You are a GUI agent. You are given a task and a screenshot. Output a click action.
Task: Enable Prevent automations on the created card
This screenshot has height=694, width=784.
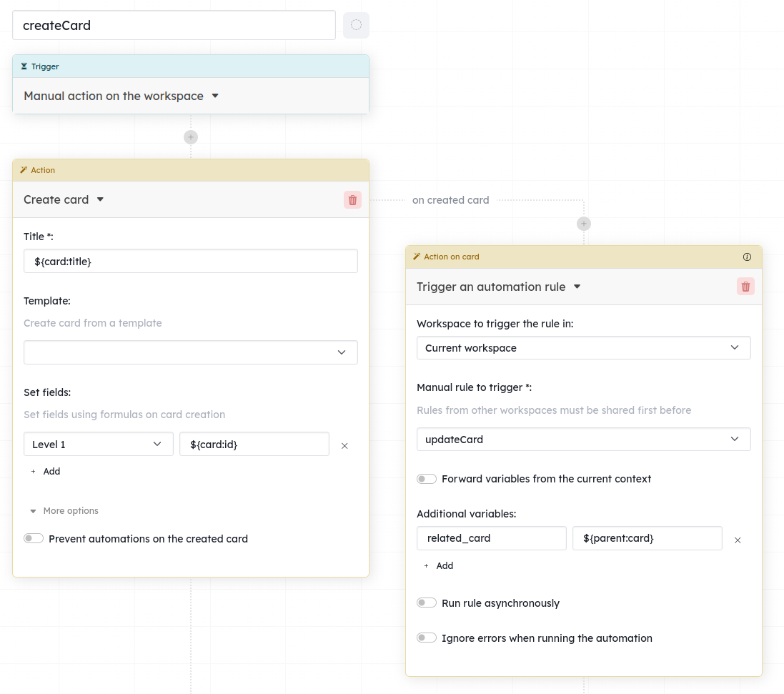pos(34,538)
